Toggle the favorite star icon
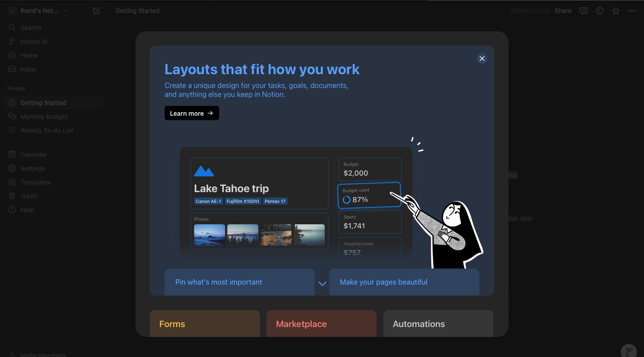This screenshot has width=644, height=357. point(616,11)
